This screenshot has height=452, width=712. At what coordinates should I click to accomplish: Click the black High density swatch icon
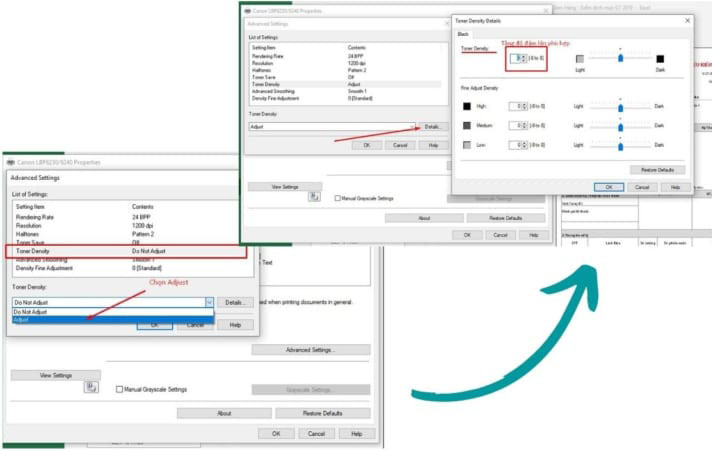tap(466, 106)
